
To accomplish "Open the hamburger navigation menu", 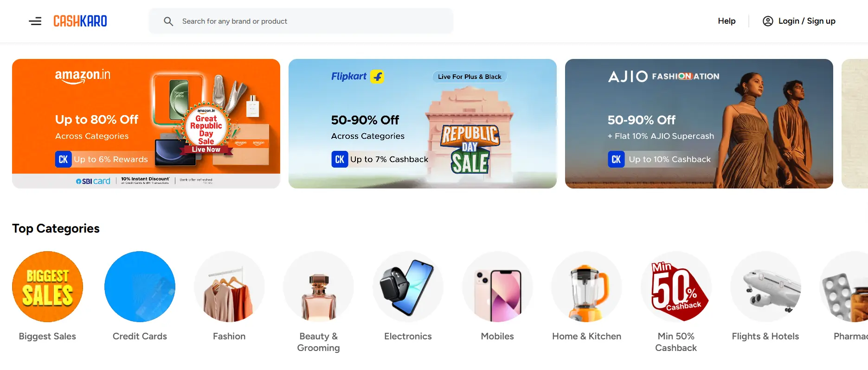I will (35, 21).
